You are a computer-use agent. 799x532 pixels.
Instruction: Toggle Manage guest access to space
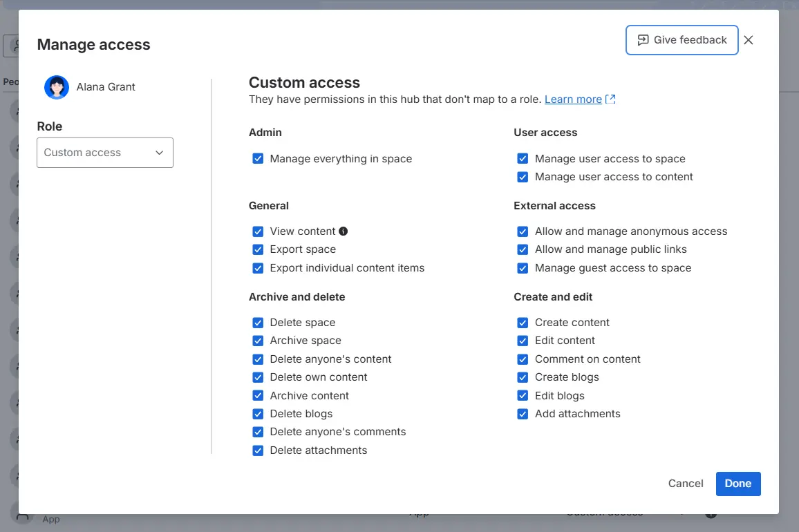coord(523,268)
